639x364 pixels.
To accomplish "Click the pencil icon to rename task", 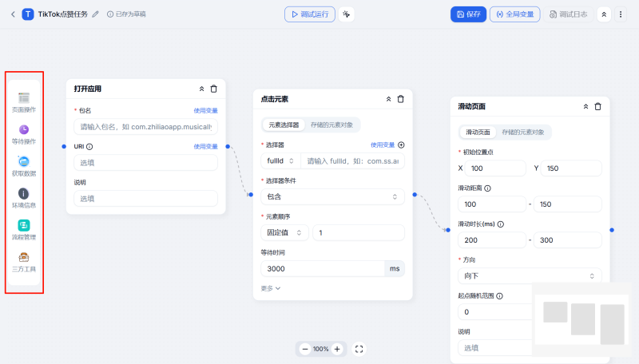I will coord(96,14).
